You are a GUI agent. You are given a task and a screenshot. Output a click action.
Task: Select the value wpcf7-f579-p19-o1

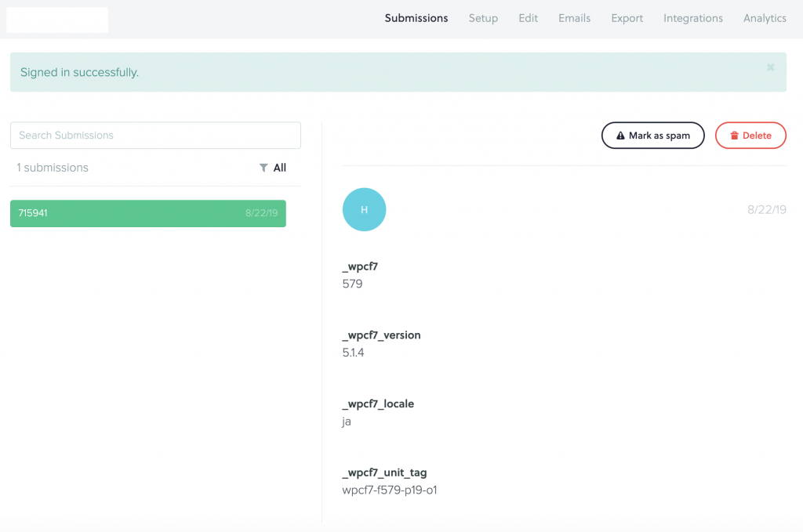coord(390,490)
